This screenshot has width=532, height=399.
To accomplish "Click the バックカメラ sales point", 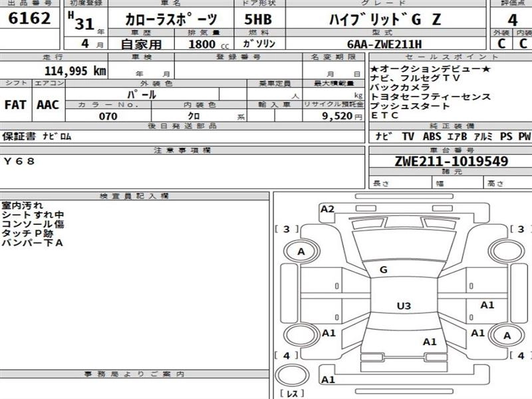I will (400, 87).
